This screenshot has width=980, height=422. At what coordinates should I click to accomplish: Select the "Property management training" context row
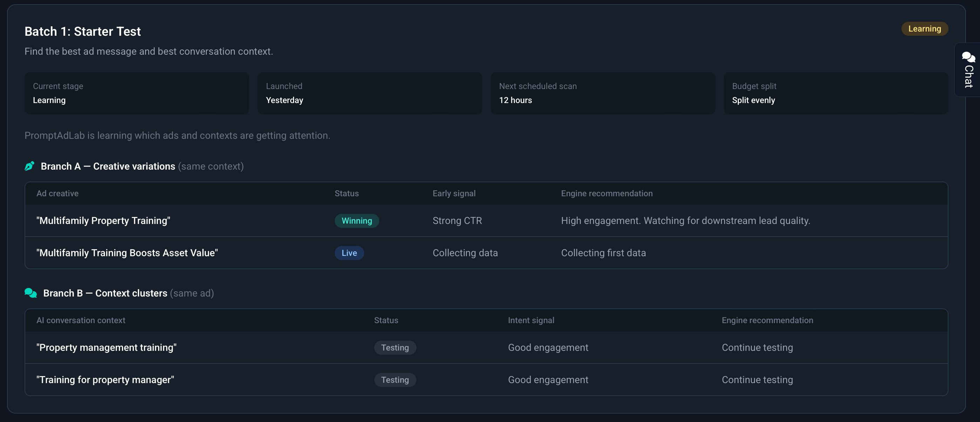[x=486, y=348]
